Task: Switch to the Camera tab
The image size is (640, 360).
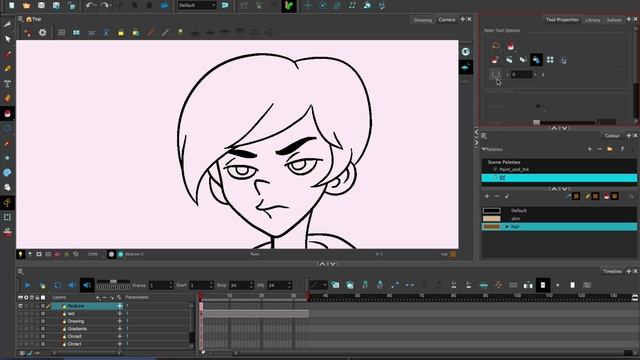Action: point(447,20)
